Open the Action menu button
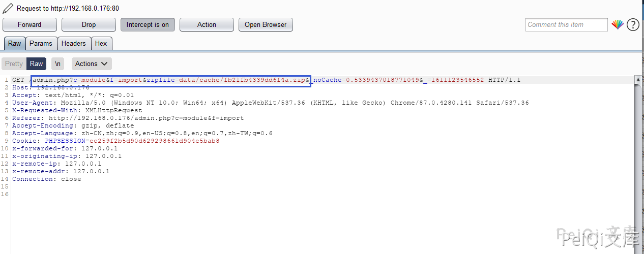Image resolution: width=644 pixels, height=254 pixels. 207,24
